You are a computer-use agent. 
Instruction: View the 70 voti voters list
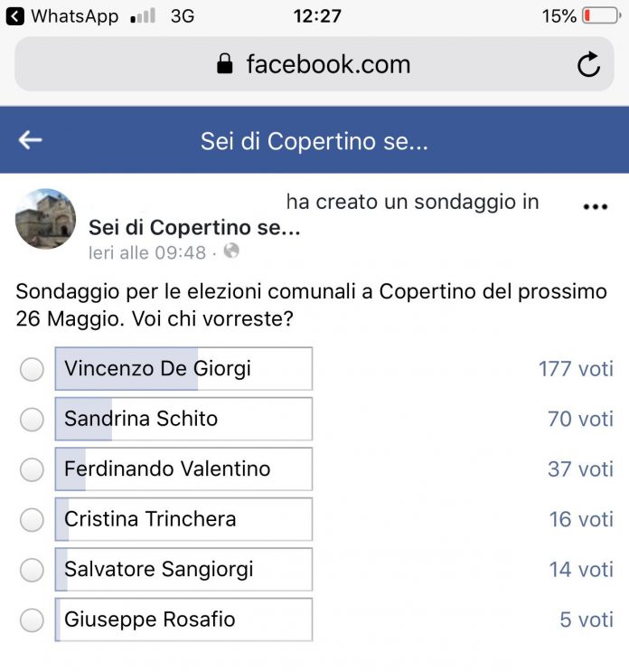(x=580, y=419)
